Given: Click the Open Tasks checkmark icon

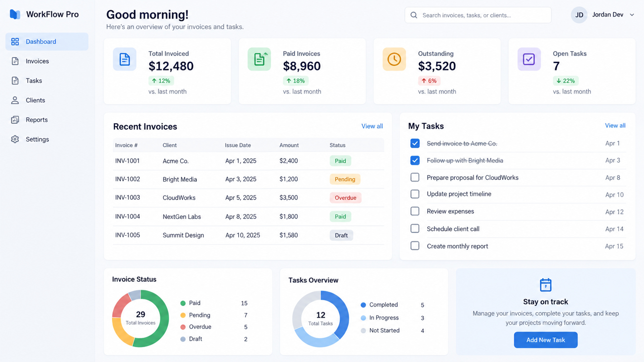Looking at the screenshot, I should click(529, 59).
